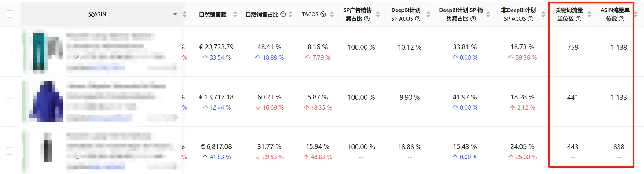The width and height of the screenshot is (644, 174).
Task: Expand the 父ASIN dropdown arrow
Action: point(175,14)
